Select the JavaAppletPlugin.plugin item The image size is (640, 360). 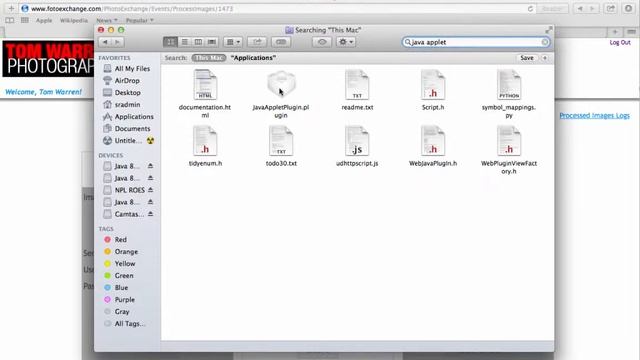tap(281, 84)
